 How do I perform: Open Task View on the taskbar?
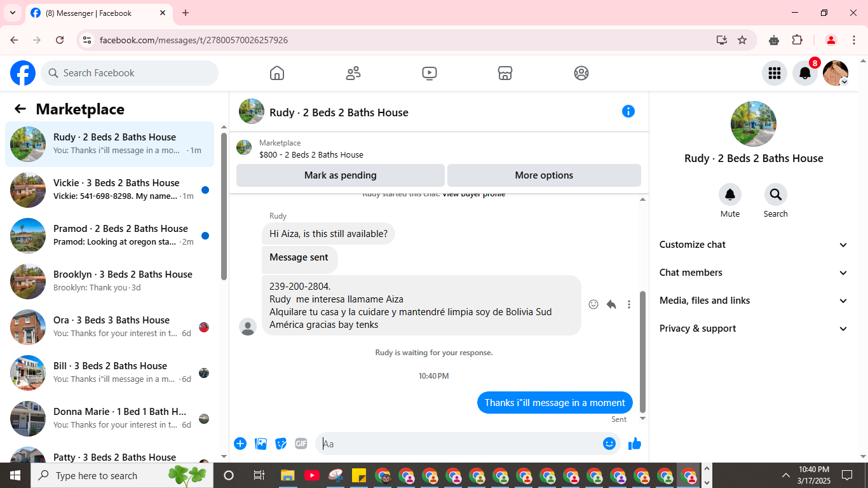click(x=259, y=475)
